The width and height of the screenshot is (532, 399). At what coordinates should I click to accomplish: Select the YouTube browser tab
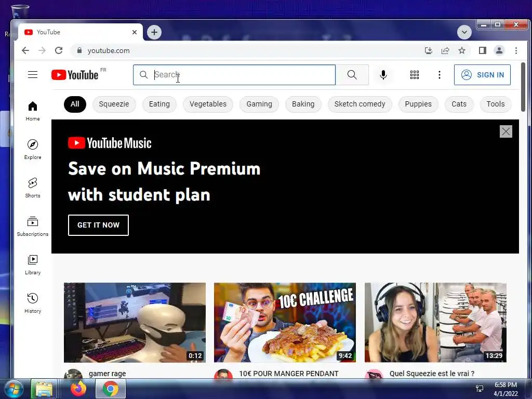(80, 32)
